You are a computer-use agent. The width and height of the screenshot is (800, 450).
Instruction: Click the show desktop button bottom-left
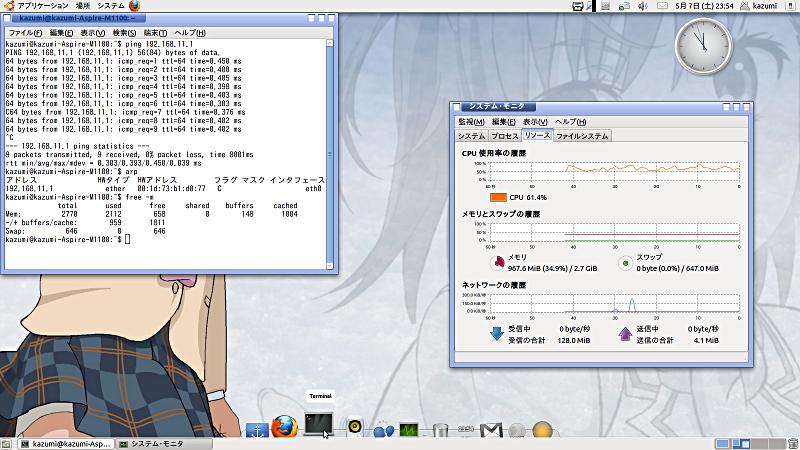click(5, 444)
